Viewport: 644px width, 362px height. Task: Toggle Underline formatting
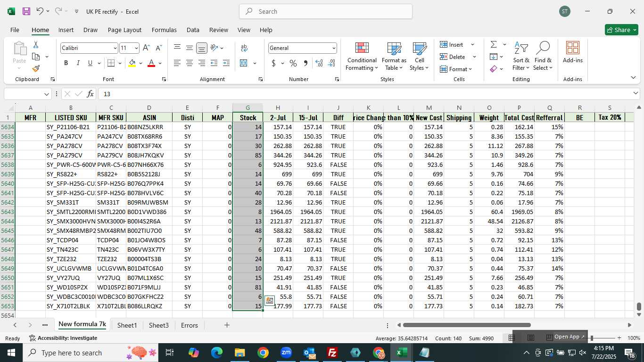90,63
